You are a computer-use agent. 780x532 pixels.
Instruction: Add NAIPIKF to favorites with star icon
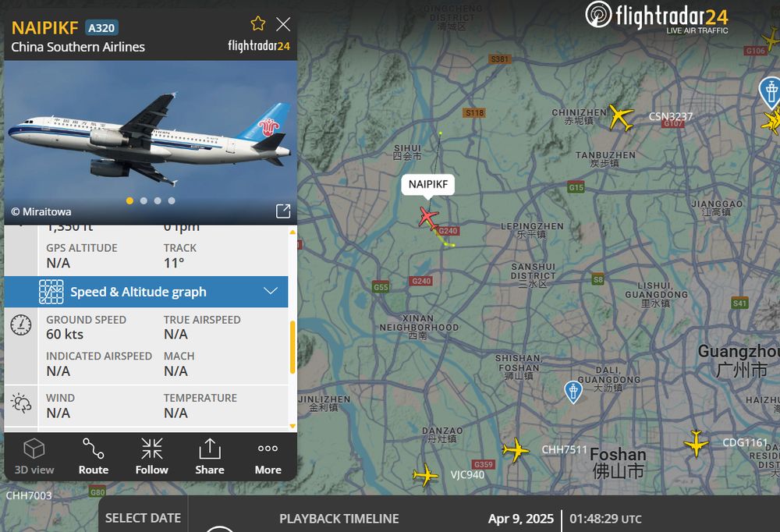pos(257,23)
